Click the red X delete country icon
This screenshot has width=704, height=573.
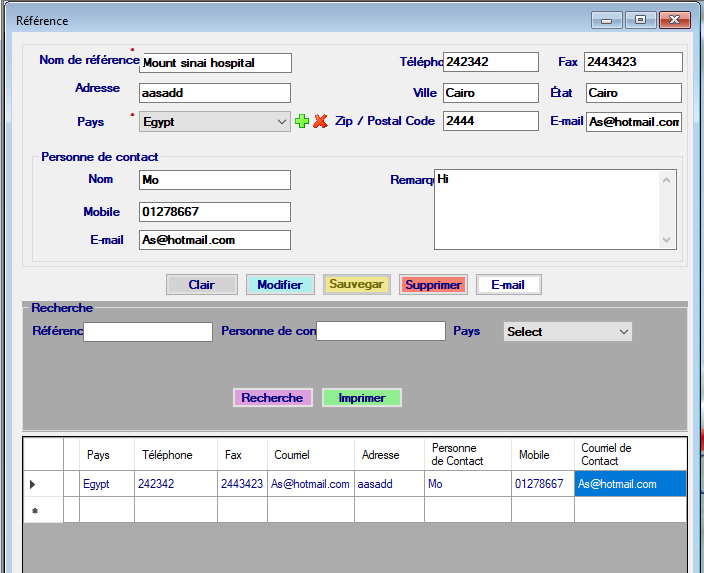(x=320, y=121)
